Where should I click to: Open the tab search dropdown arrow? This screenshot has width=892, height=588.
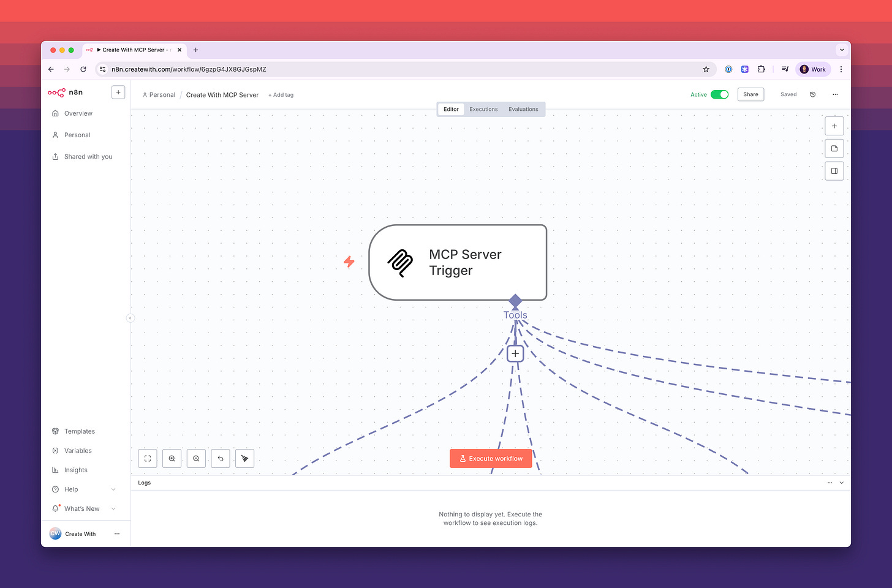(842, 50)
